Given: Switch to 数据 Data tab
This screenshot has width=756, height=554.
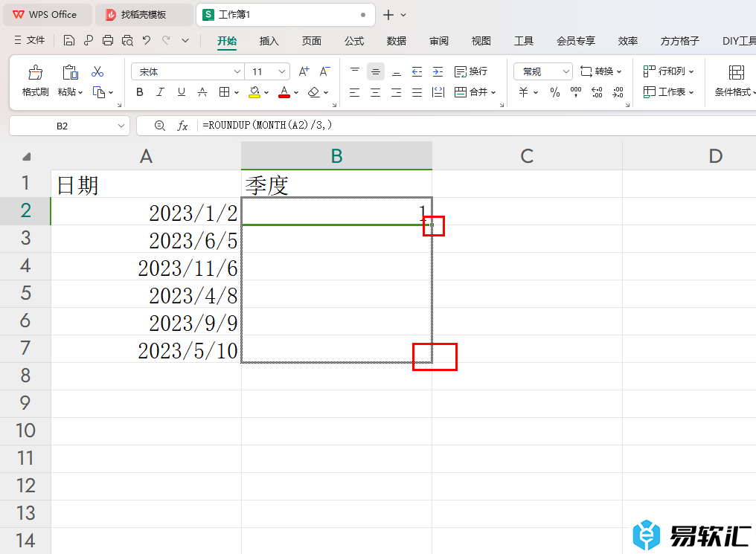Looking at the screenshot, I should (x=397, y=41).
